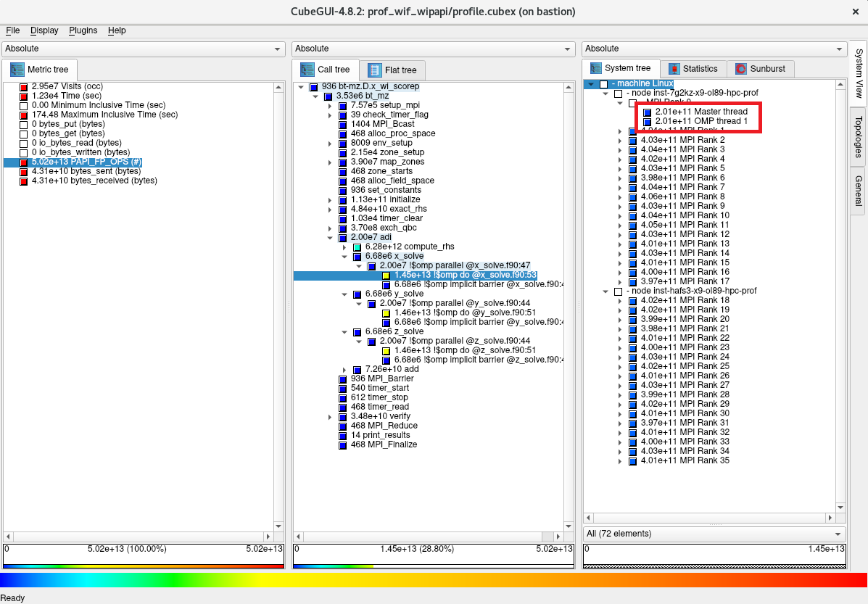Expand MPI Rank 18 in system tree
This screenshot has width=868, height=604.
(621, 300)
